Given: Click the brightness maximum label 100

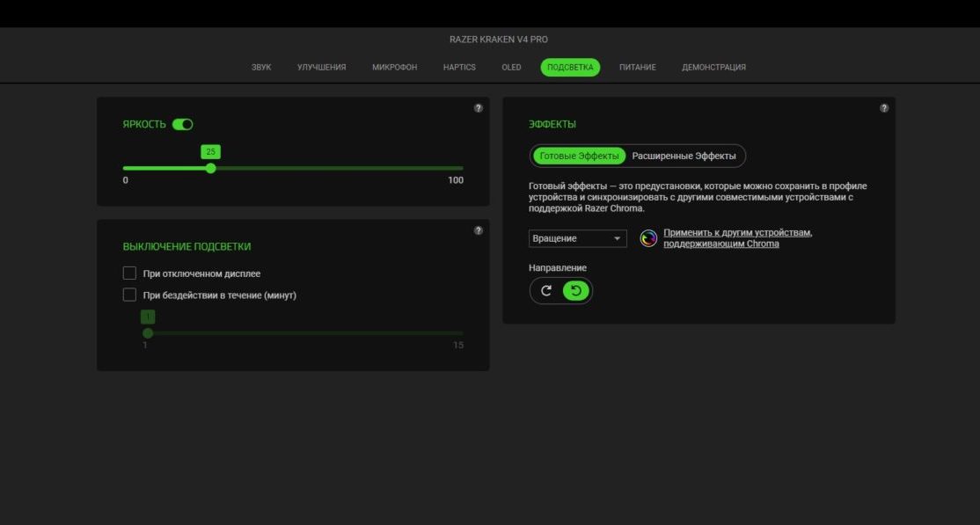Looking at the screenshot, I should tap(456, 180).
